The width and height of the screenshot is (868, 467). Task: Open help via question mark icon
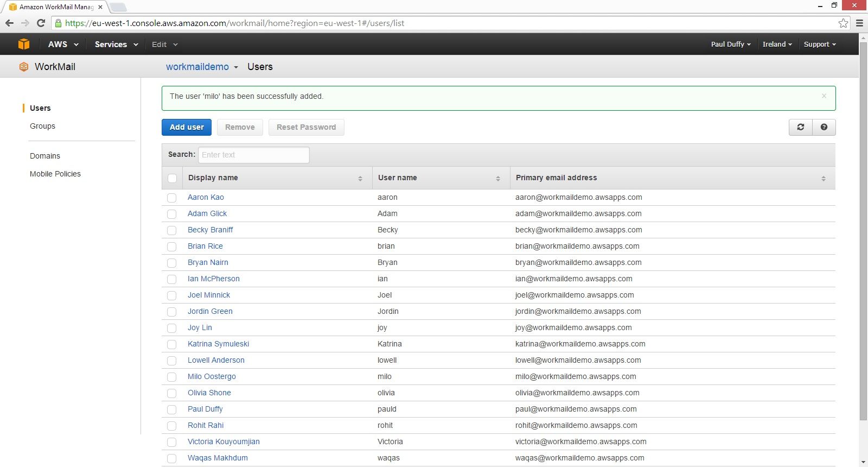pos(824,127)
